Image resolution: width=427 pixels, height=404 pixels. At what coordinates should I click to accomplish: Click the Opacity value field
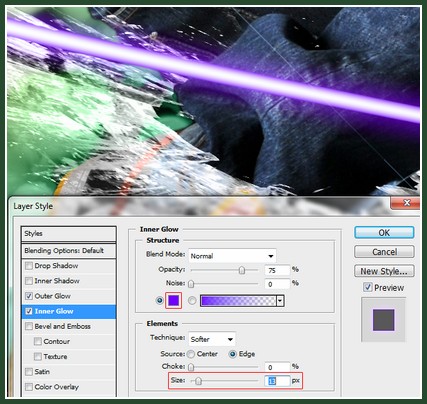coord(277,270)
